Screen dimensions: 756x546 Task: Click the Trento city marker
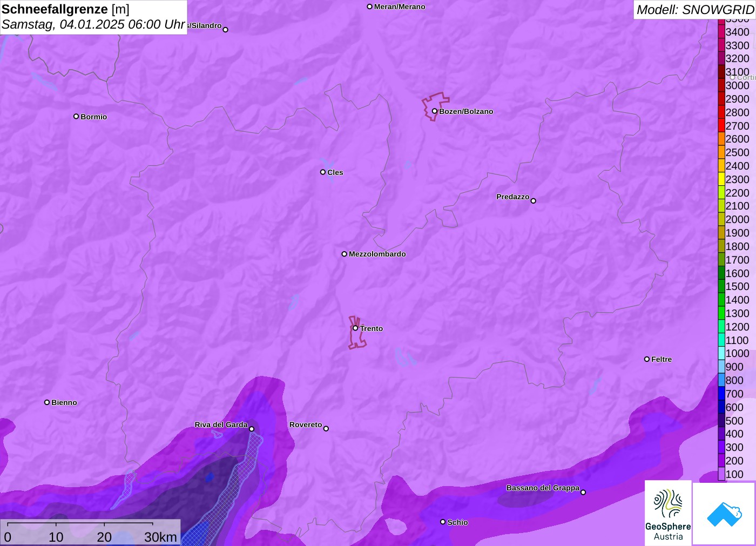tap(355, 328)
